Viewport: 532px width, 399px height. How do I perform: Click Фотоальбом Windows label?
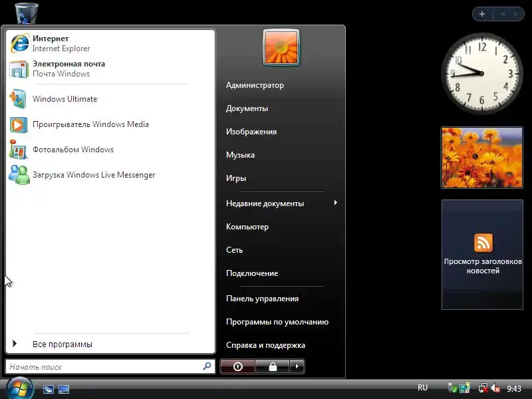(x=73, y=150)
